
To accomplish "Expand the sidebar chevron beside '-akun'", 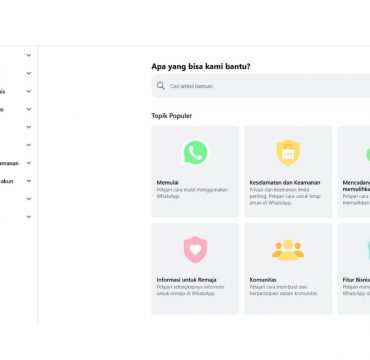I will [x=29, y=181].
